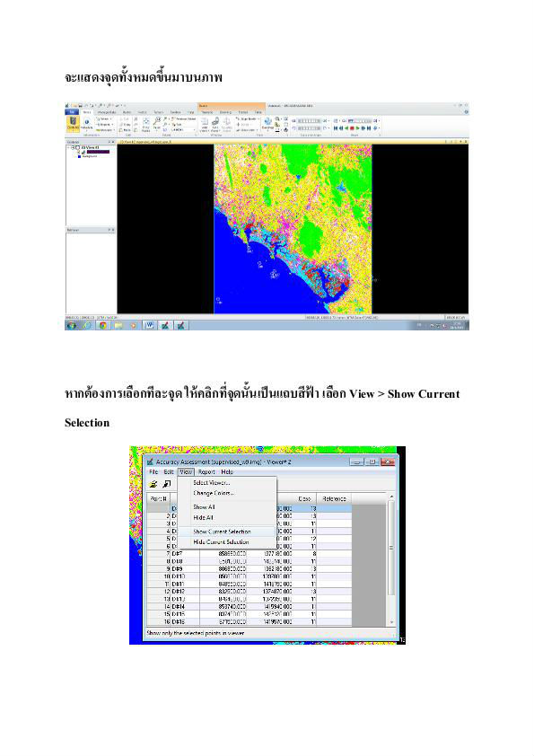Open the File menu of Accuracy Assessment

[x=153, y=472]
